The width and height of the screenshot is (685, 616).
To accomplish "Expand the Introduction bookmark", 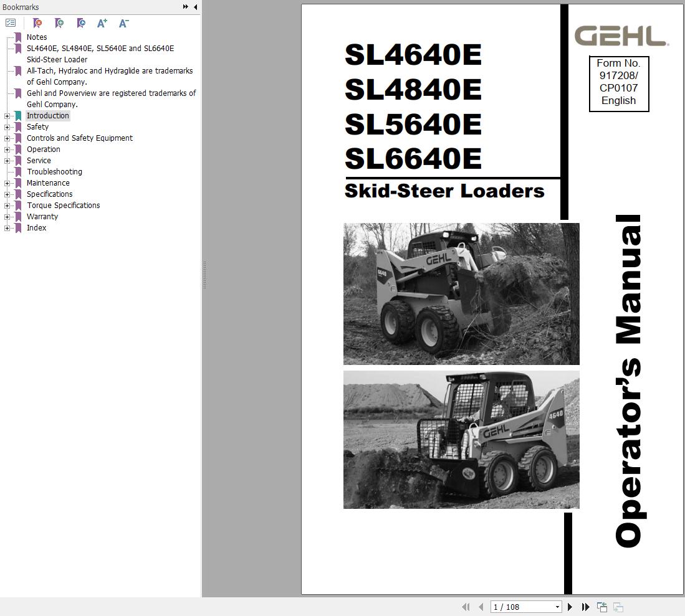I will (x=7, y=116).
